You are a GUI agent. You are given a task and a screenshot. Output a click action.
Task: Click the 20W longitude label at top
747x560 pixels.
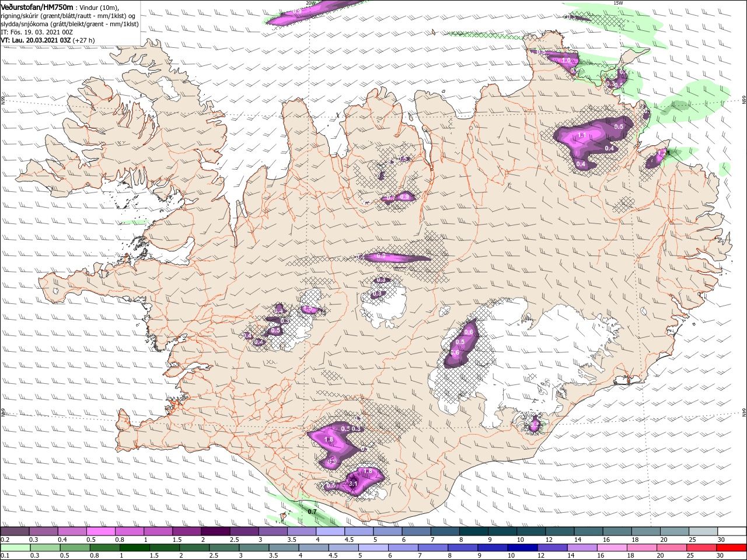pyautogui.click(x=310, y=3)
